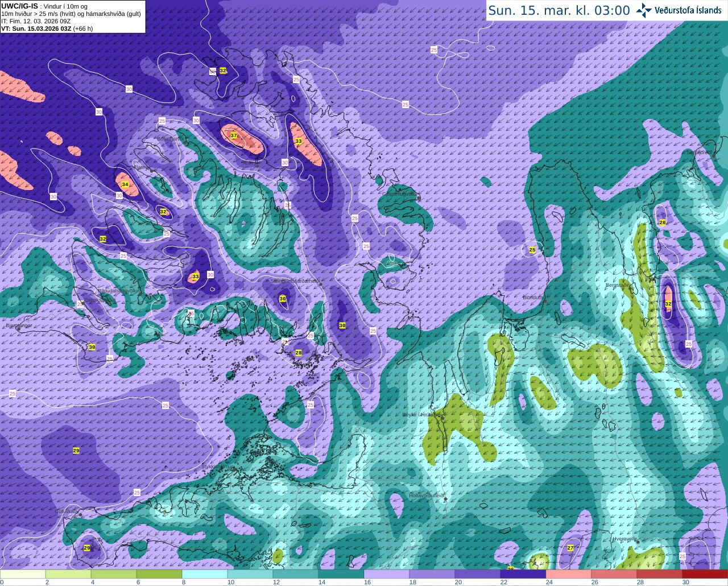Click the Gjögurflugvöllur station label

[399, 193]
